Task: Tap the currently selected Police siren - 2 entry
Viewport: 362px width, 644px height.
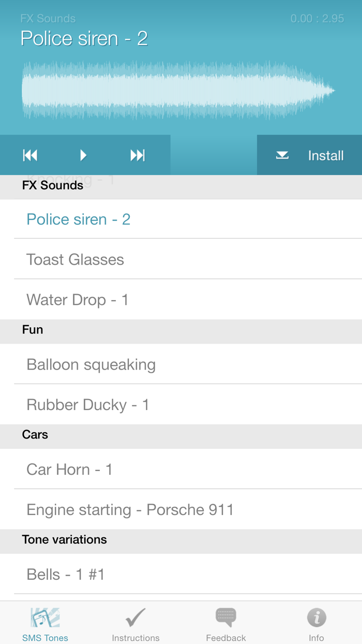Action: pos(79,219)
